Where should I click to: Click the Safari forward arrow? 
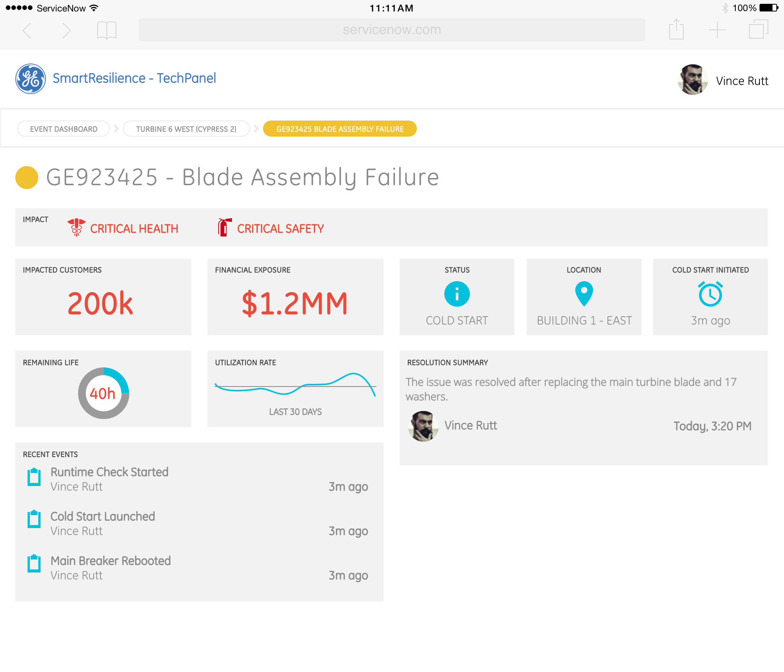pyautogui.click(x=66, y=30)
